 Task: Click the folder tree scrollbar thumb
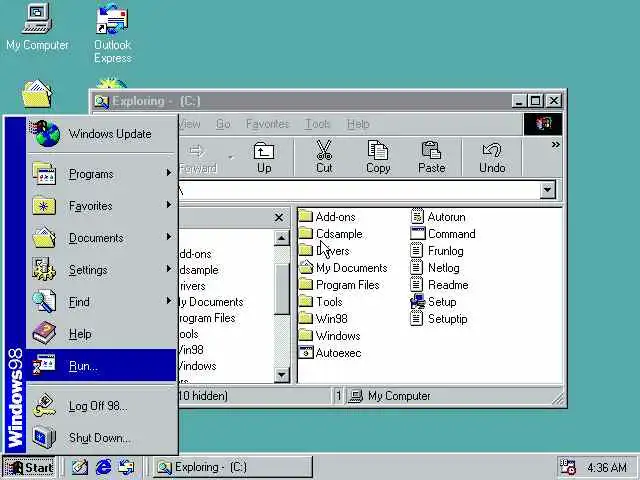pos(282,289)
